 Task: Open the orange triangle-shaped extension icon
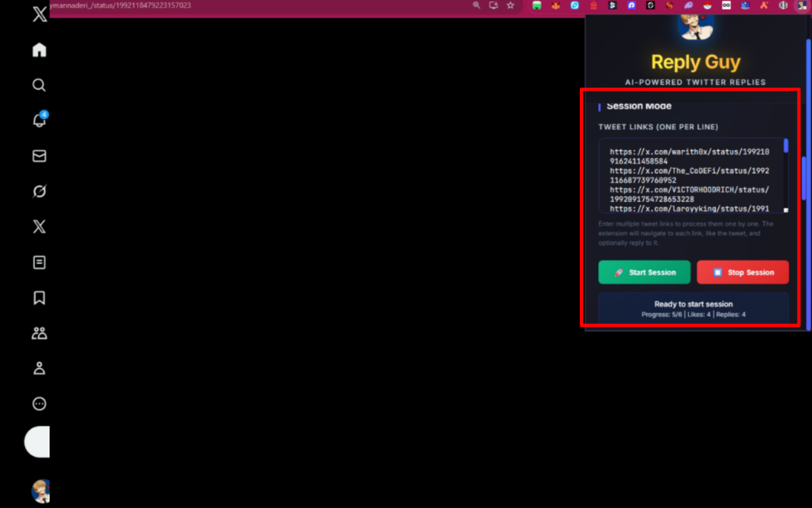(764, 5)
